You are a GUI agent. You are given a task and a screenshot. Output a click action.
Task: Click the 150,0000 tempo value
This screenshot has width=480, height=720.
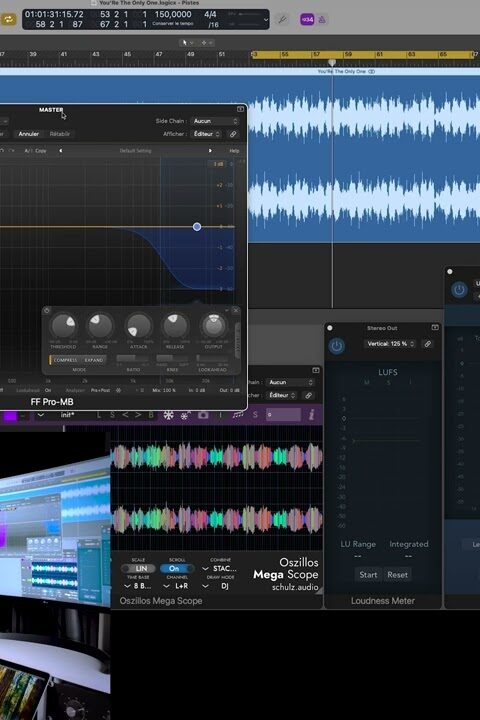click(173, 14)
